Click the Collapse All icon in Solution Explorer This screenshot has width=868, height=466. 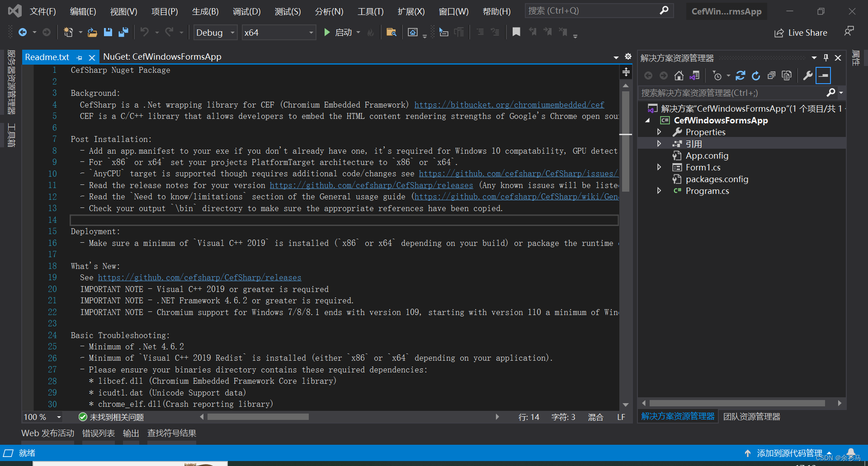[772, 75]
